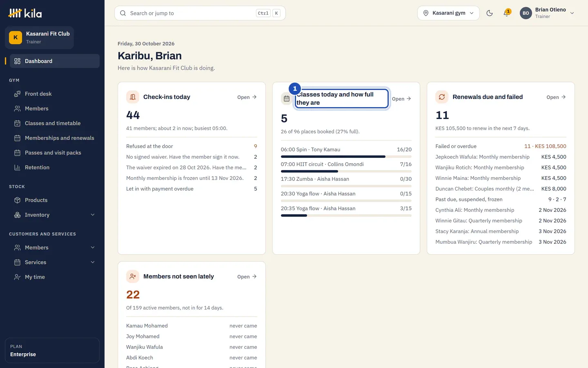Click 'Jepkoech Wafula: Monthly membership' row

point(501,157)
